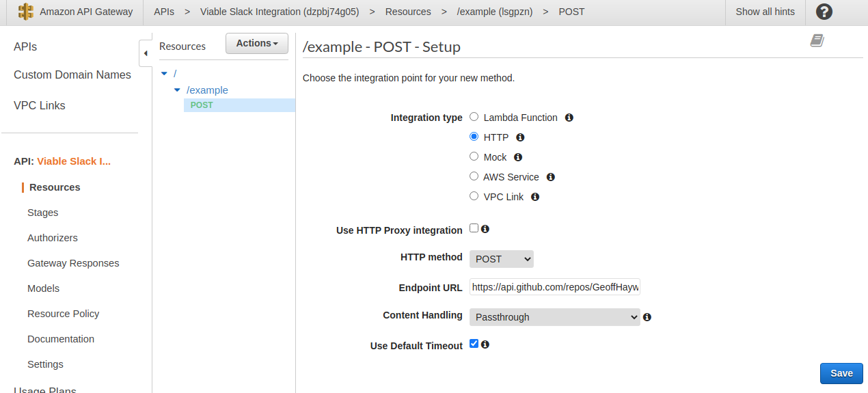868x393 pixels.
Task: Click /example (lsgpzn) breadcrumb link
Action: [494, 12]
